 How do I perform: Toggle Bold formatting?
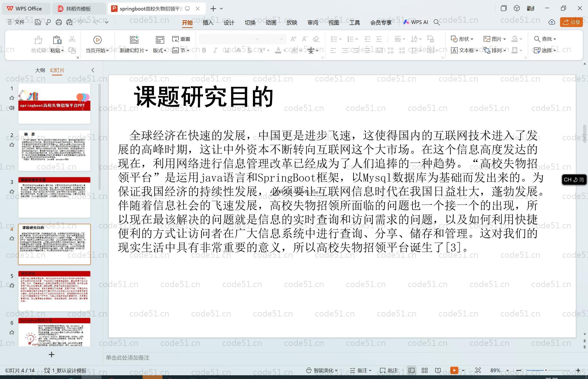(204, 50)
